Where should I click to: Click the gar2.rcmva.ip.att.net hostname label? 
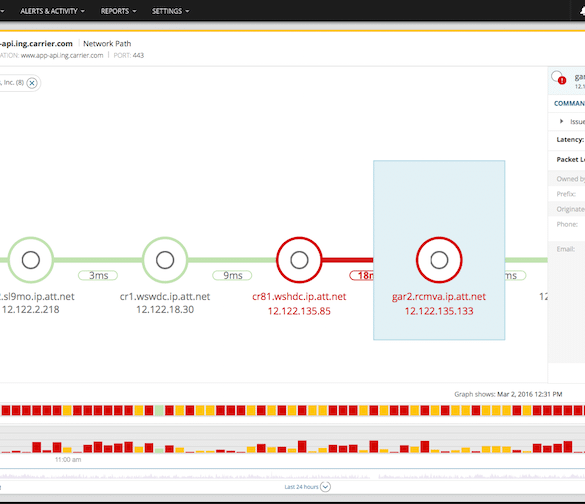tap(439, 297)
